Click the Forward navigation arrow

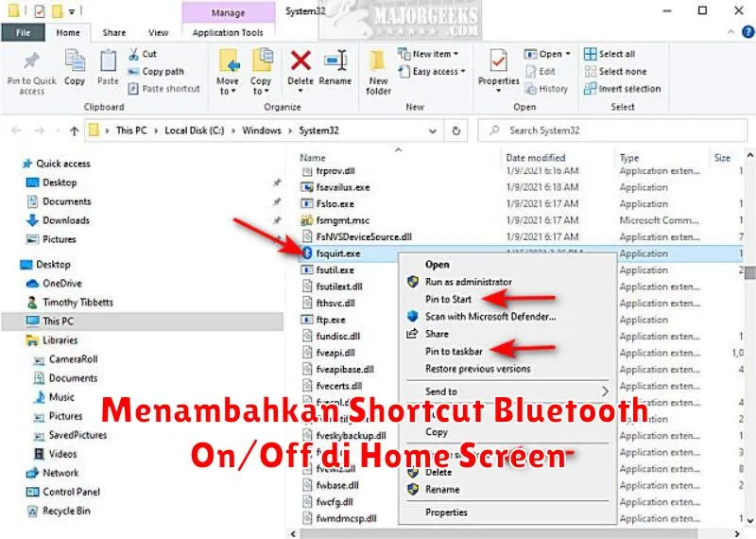[40, 130]
